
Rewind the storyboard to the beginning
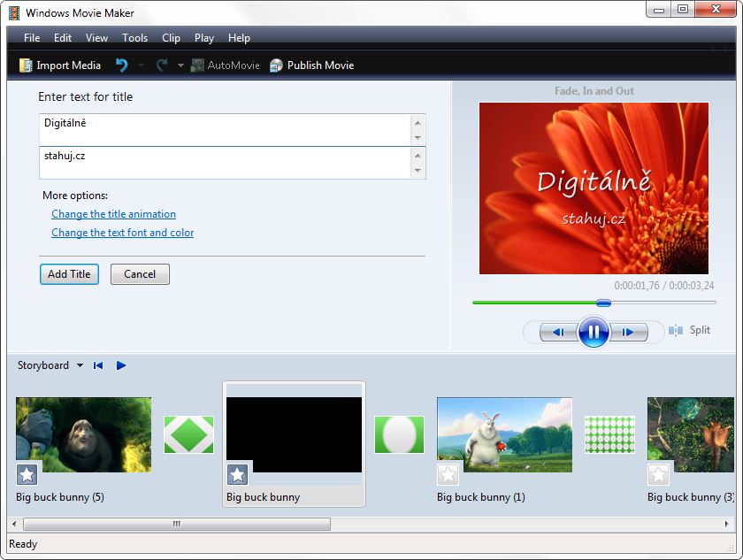[98, 365]
